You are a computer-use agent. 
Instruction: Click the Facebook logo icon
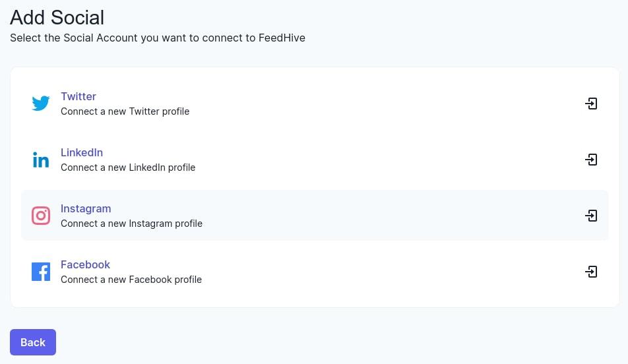pyautogui.click(x=41, y=272)
